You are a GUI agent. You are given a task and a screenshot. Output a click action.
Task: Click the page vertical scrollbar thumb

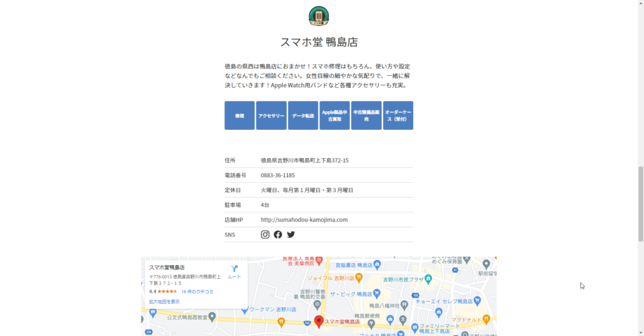tap(640, 204)
